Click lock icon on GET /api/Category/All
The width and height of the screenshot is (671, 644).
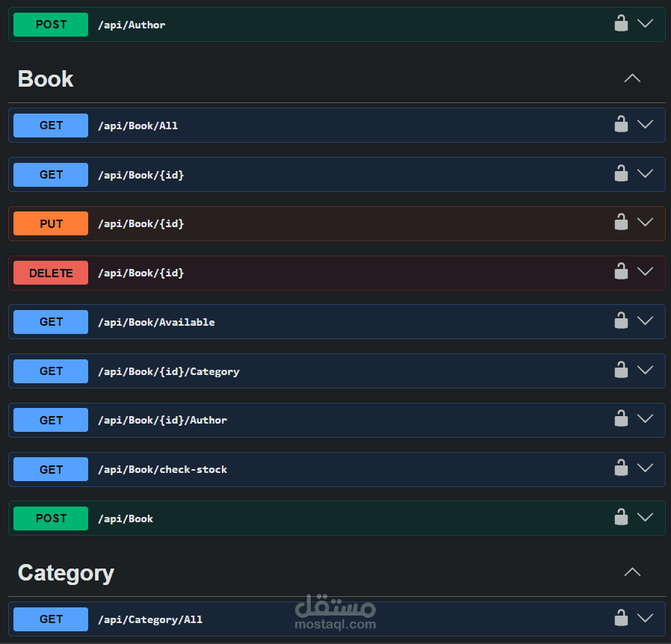pyautogui.click(x=621, y=618)
